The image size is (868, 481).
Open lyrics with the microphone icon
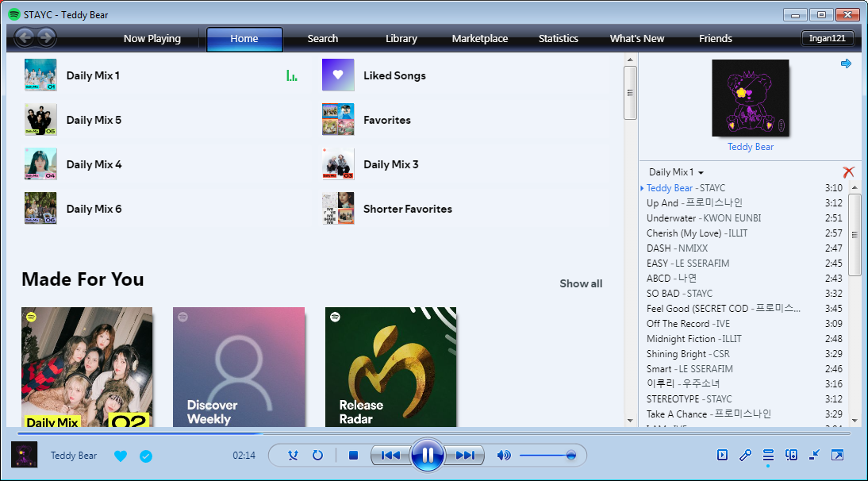(745, 455)
